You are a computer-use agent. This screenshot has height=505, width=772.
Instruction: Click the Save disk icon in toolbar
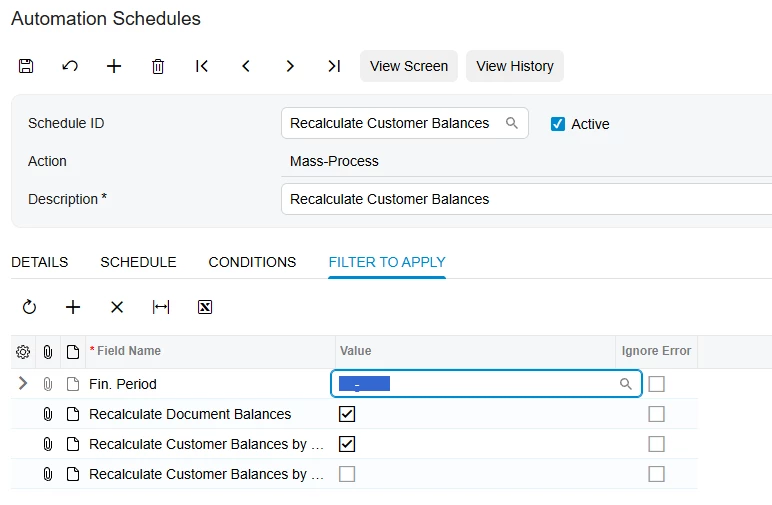tap(27, 66)
